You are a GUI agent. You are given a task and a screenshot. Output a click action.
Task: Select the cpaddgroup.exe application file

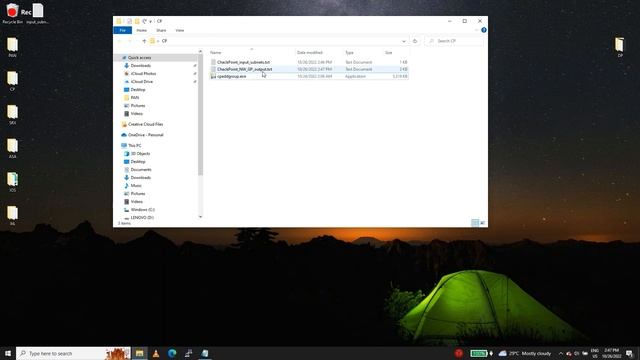[x=231, y=76]
